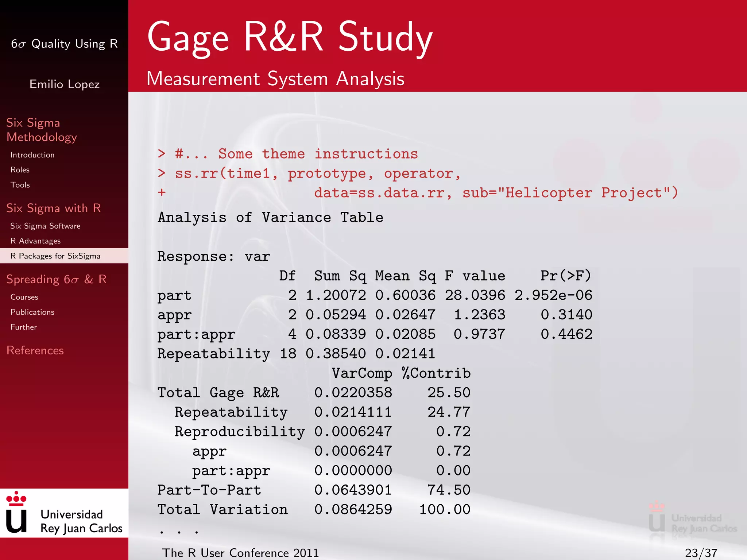Open the Courses subsection
747x560 pixels.
tap(24, 297)
